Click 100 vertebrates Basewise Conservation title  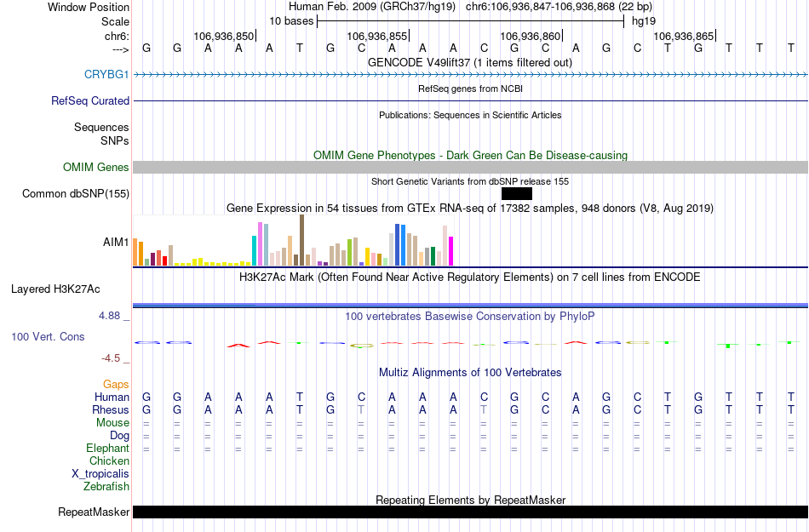470,317
